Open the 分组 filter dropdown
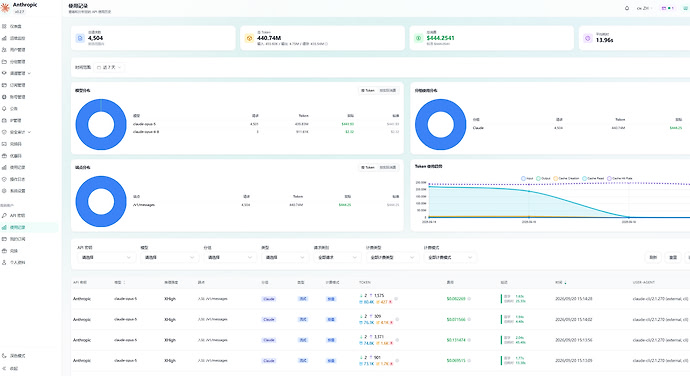 229,257
